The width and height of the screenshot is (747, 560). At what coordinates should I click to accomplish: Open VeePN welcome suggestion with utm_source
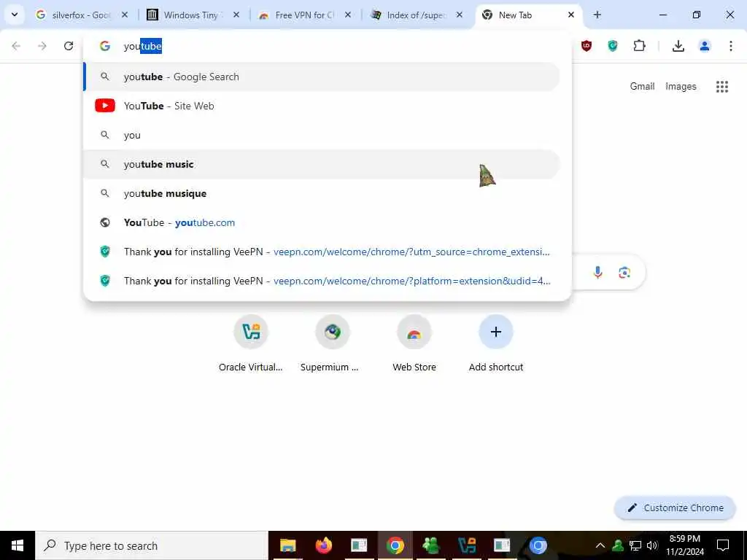tap(322, 252)
